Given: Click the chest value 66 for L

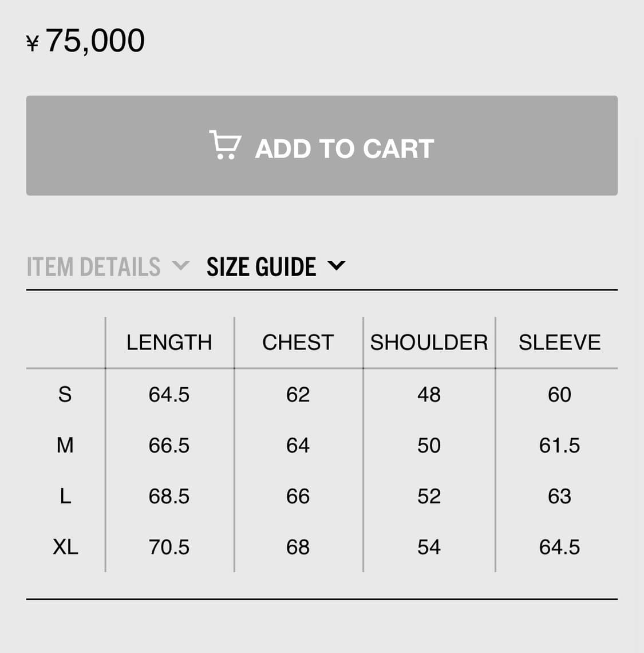Looking at the screenshot, I should click(x=298, y=496).
